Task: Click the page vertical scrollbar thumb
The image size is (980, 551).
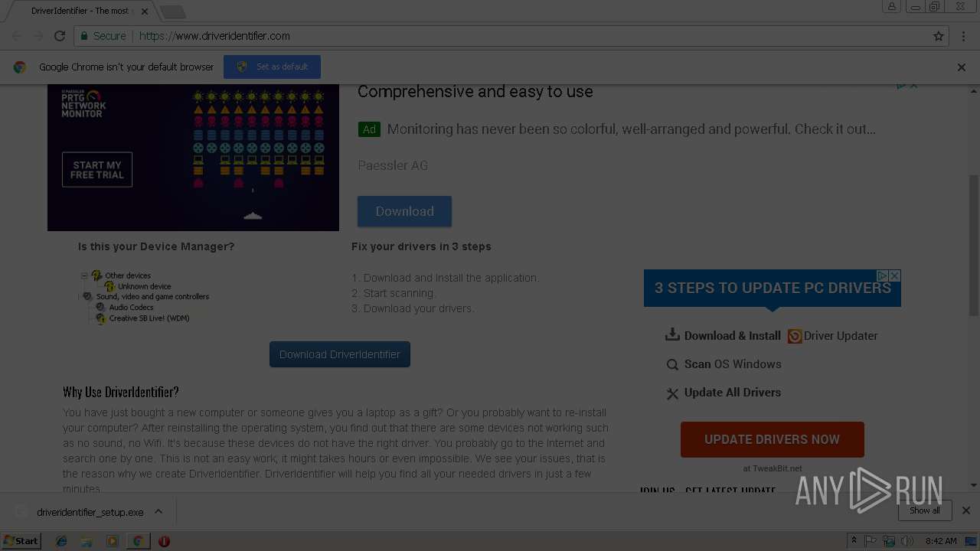Action: [x=973, y=245]
